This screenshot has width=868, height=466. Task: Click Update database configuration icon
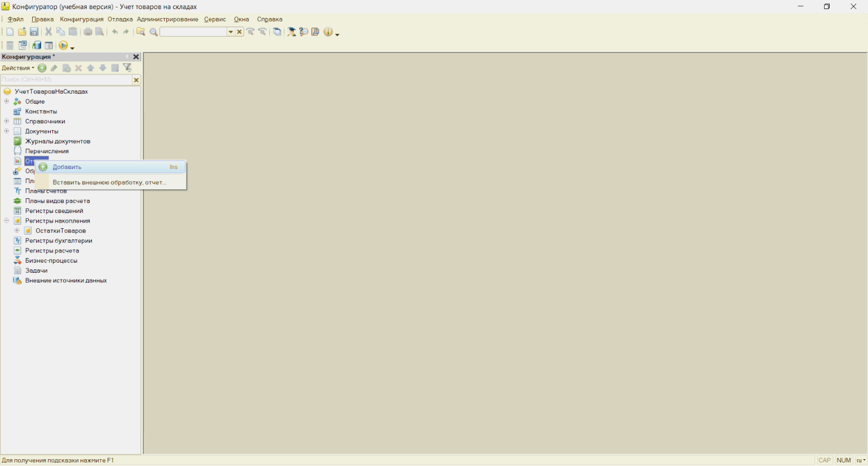[37, 46]
